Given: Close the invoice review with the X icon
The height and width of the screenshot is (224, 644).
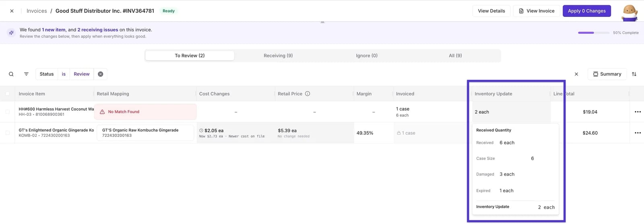Looking at the screenshot, I should click(12, 11).
